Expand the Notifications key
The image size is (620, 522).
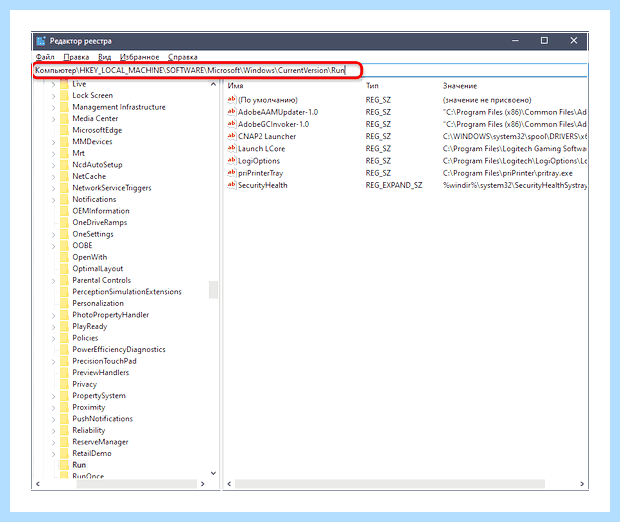click(53, 200)
